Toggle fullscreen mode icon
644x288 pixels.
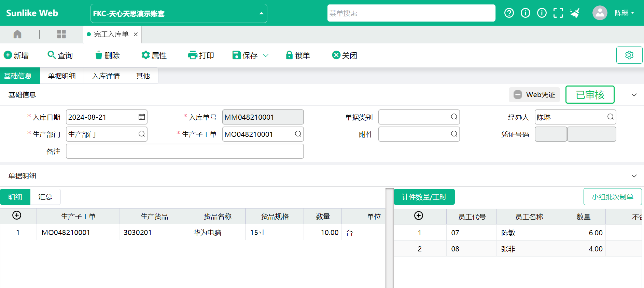[558, 13]
